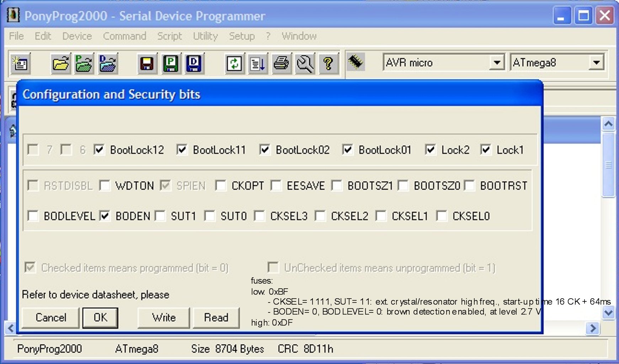Open the Utility menu
The height and width of the screenshot is (364, 619).
click(x=205, y=36)
